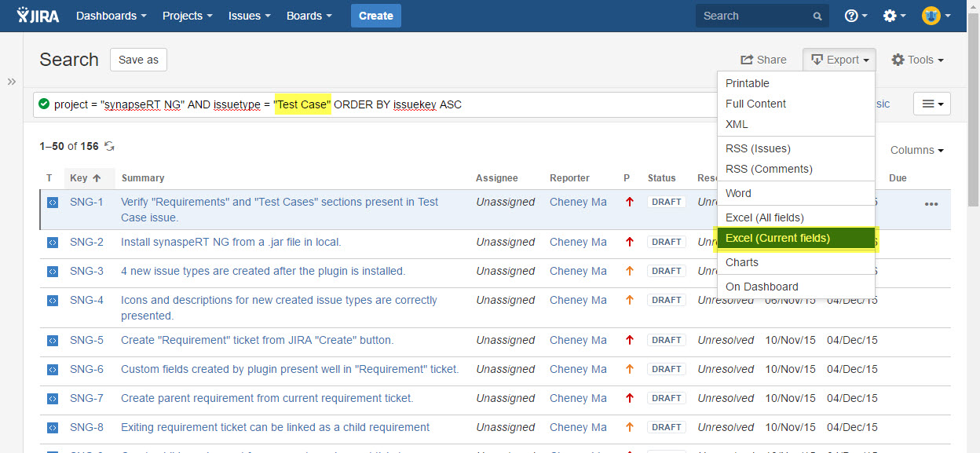
Task: Expand the Columns dropdown
Action: coord(916,150)
